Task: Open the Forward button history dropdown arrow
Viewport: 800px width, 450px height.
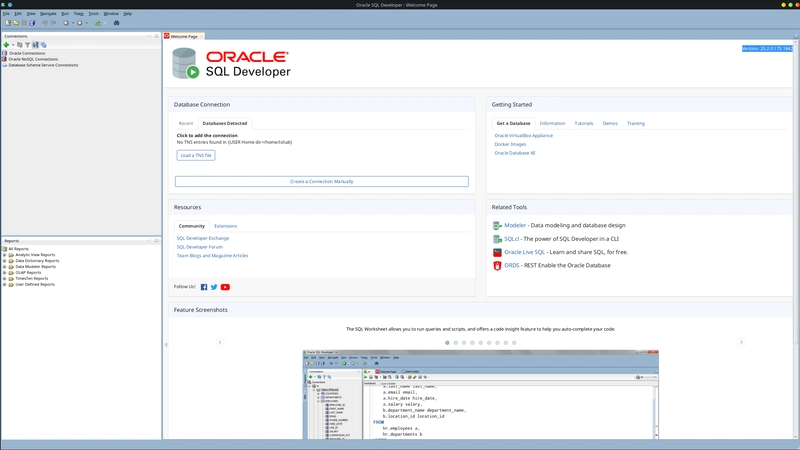Action: 86,23
